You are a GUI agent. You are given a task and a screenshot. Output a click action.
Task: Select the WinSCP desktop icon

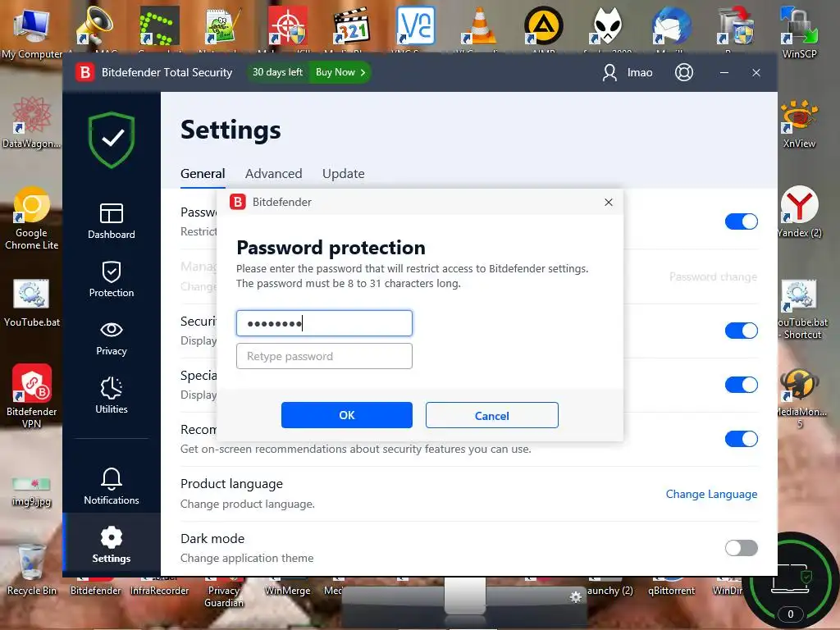click(x=799, y=32)
